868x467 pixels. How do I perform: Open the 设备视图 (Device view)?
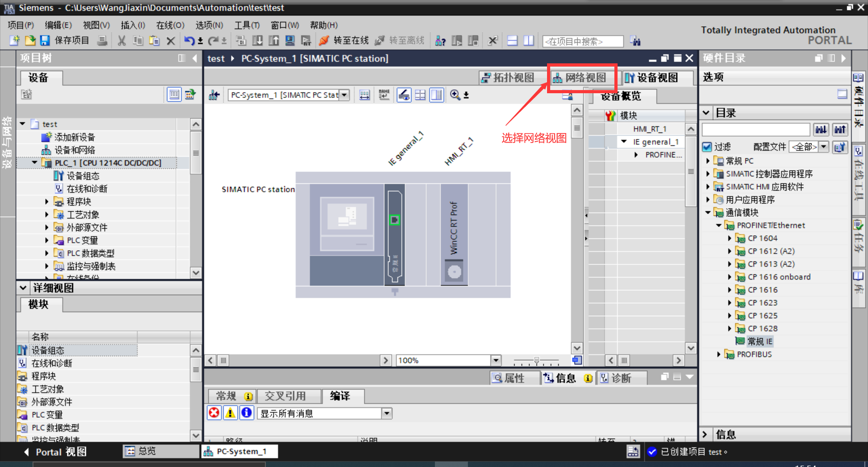pyautogui.click(x=658, y=77)
